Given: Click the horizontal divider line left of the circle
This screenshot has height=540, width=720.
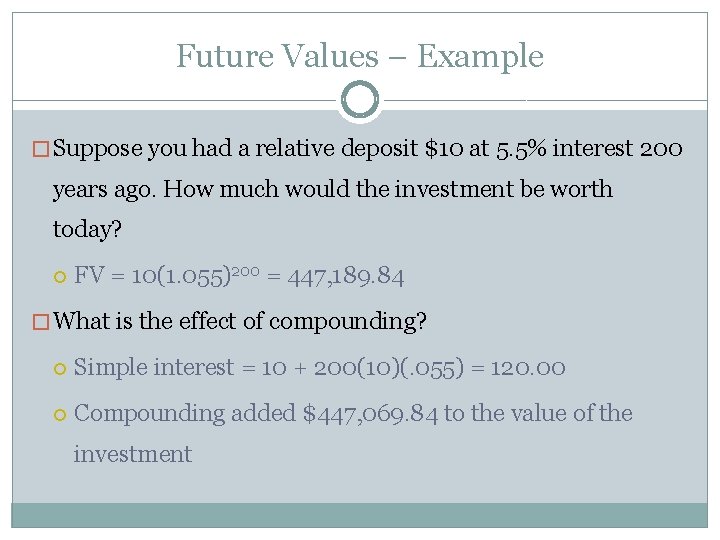Looking at the screenshot, I should [x=175, y=100].
